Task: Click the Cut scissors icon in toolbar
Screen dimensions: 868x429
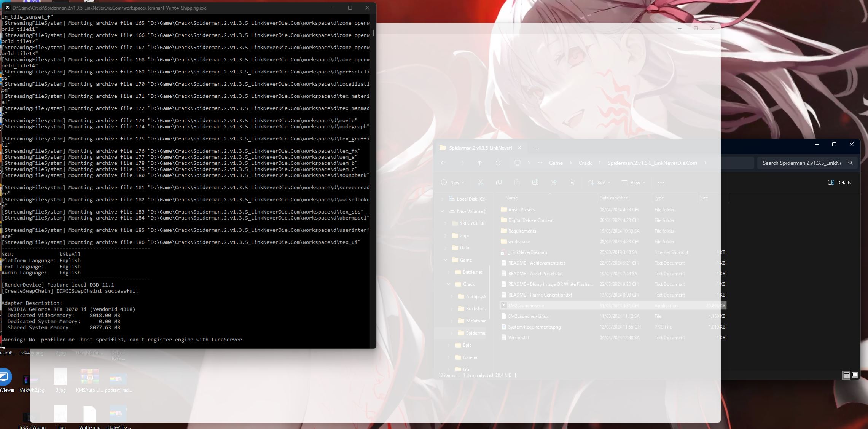Action: 480,183
